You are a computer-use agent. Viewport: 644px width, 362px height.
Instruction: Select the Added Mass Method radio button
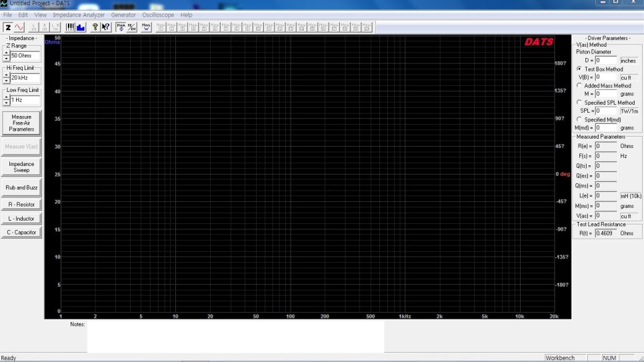(x=579, y=85)
